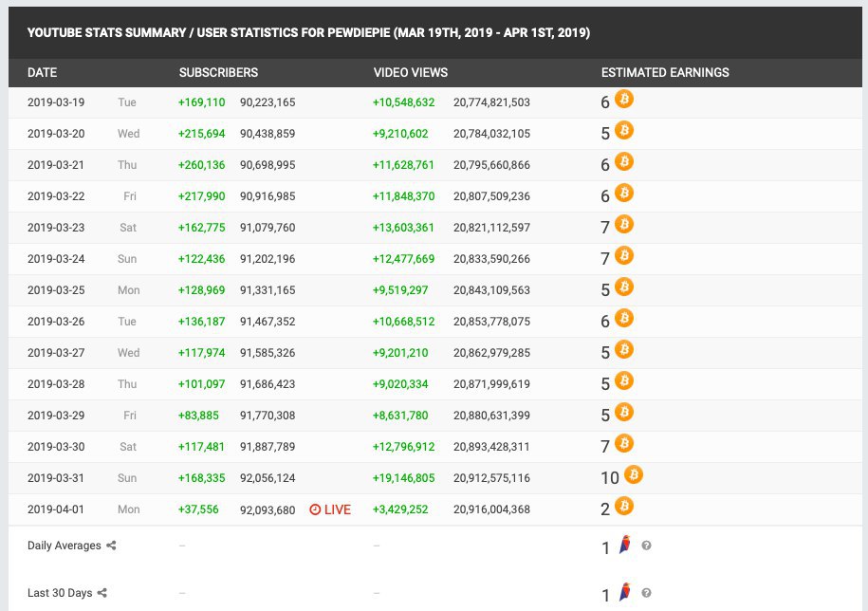Click the parrot icon in Last 30 Days row

625,592
